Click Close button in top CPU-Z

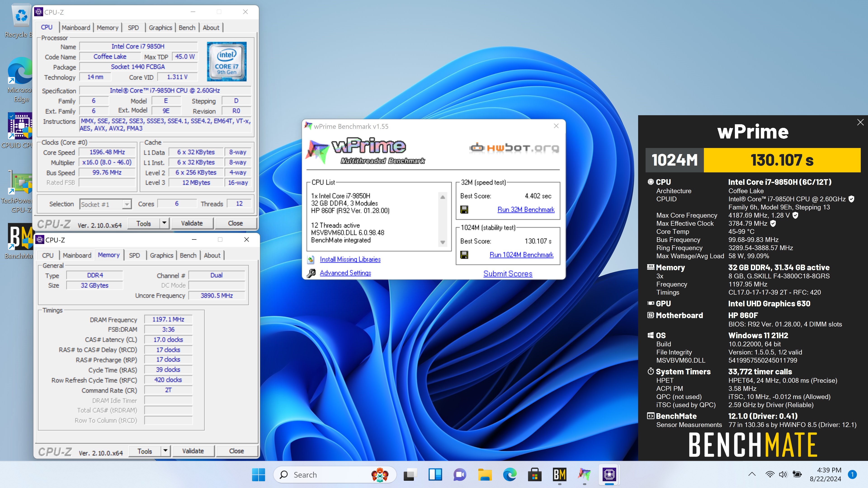coord(235,223)
